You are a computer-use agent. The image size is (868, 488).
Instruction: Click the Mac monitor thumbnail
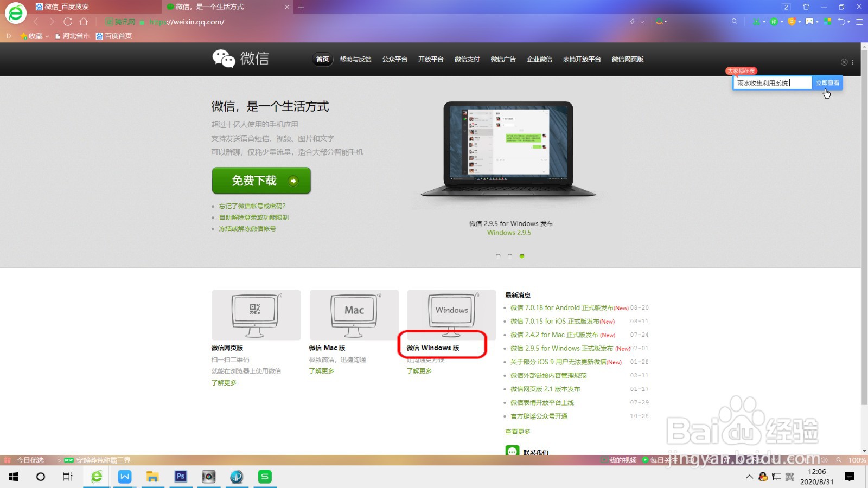354,314
